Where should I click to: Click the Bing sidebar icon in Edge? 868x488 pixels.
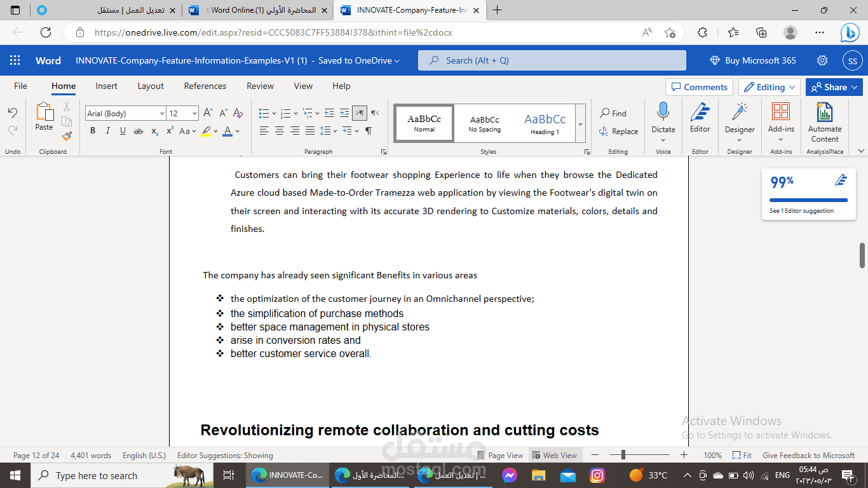[x=850, y=32]
